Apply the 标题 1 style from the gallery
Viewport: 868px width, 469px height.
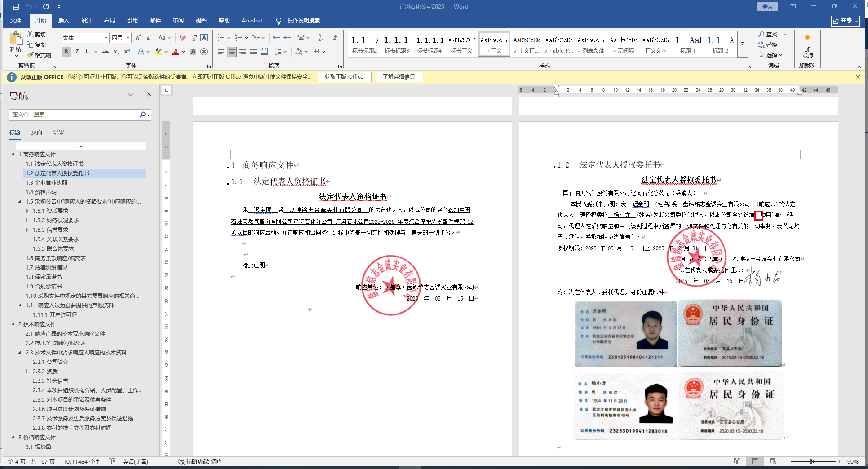pyautogui.click(x=687, y=44)
